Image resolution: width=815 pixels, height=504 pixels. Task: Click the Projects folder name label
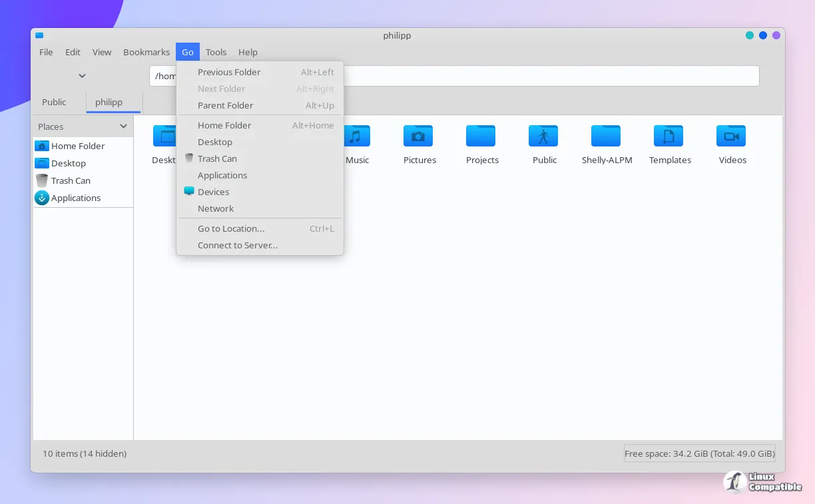coord(482,160)
